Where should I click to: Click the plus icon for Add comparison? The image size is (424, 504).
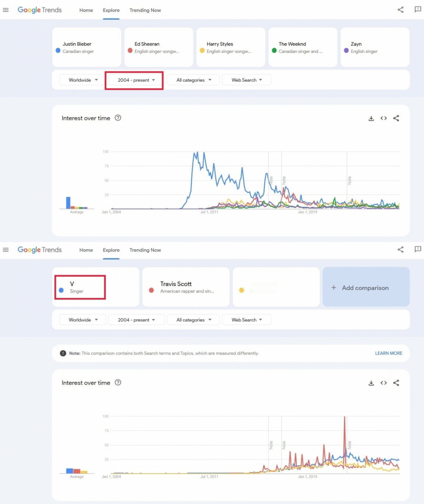(x=334, y=288)
